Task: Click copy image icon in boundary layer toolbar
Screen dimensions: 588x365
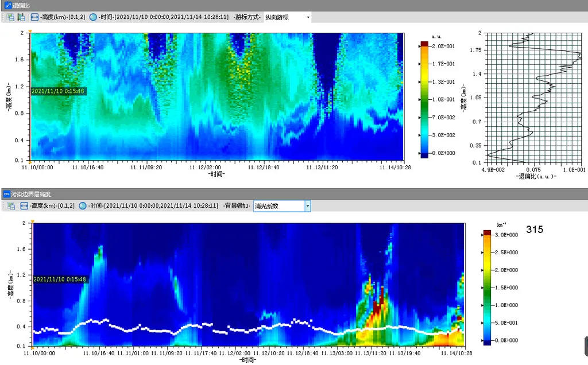Action: (10, 205)
